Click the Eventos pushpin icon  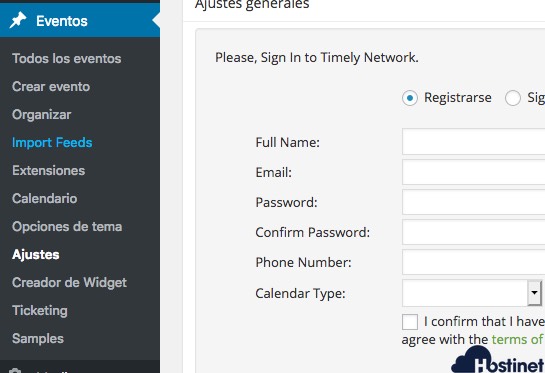18,21
